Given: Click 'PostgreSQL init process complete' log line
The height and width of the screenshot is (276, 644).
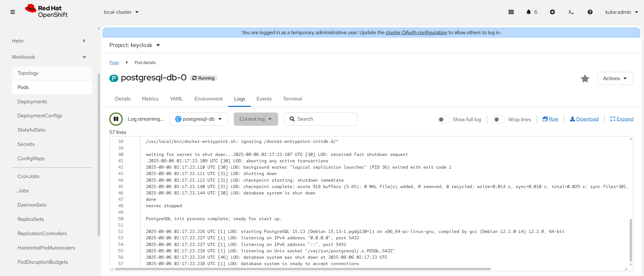Looking at the screenshot, I should click(x=214, y=219).
